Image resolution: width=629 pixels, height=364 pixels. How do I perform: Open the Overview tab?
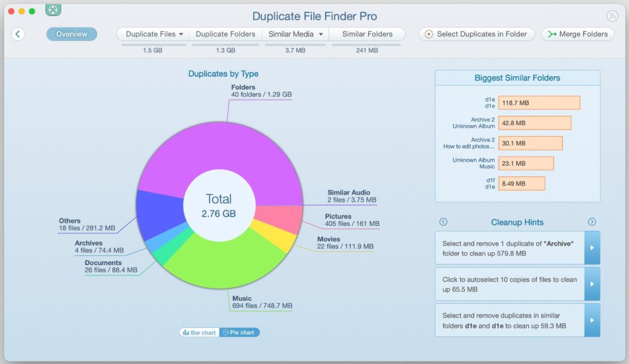click(x=71, y=34)
